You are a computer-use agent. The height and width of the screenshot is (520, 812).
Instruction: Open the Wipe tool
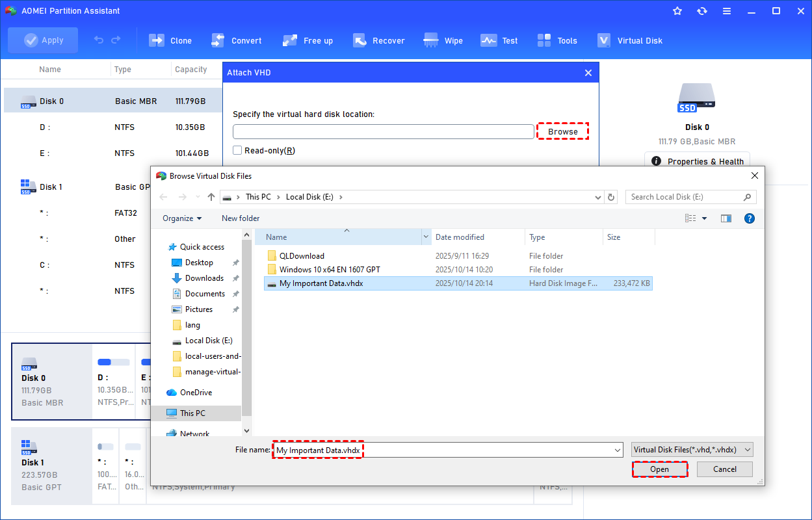click(x=443, y=40)
